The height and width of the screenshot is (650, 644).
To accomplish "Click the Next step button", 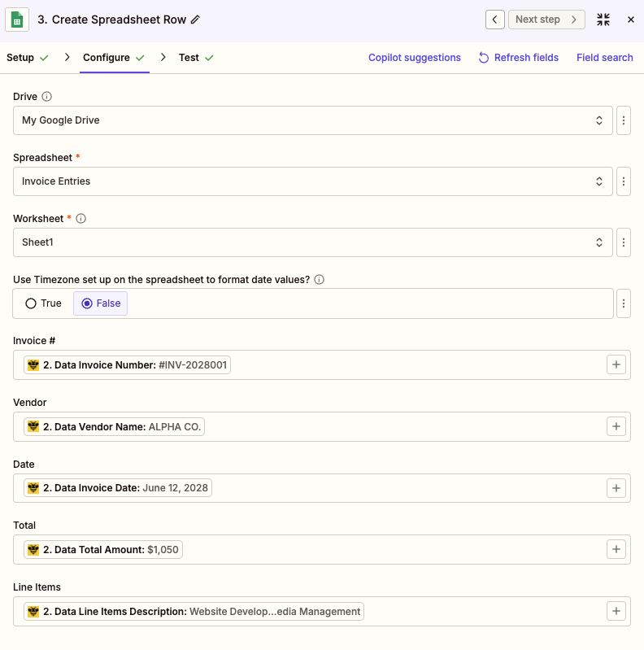I will (546, 20).
